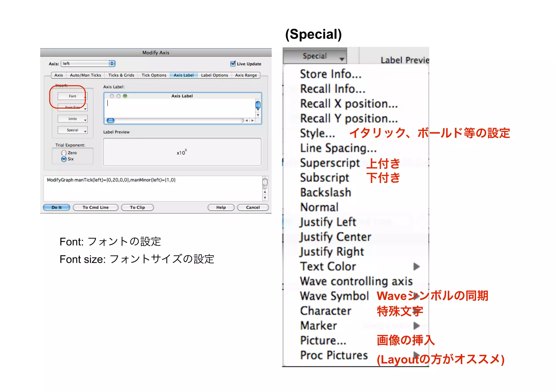Switch to the Label Options tab

214,75
